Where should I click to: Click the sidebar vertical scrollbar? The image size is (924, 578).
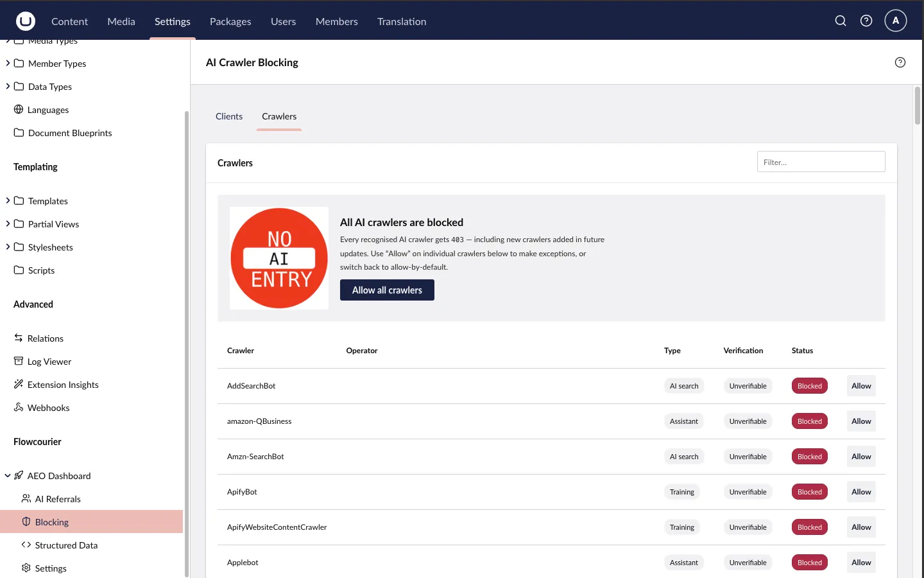[187, 344]
